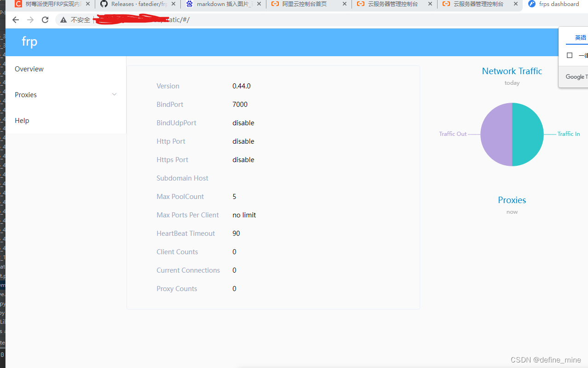
Task: Click the Baidu paw favicon on markdown tab
Action: point(190,4)
